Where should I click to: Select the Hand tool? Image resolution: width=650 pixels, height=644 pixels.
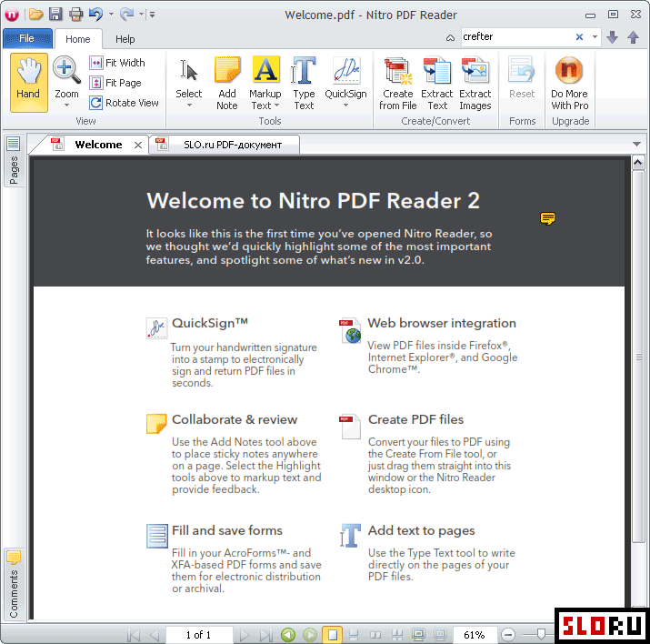[28, 83]
